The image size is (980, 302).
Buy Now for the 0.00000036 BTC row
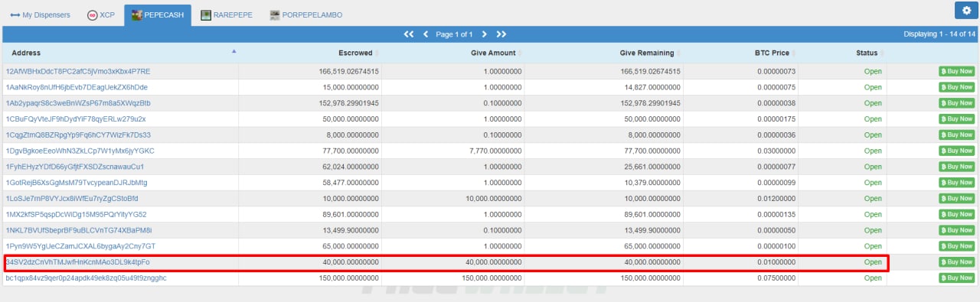pyautogui.click(x=957, y=135)
